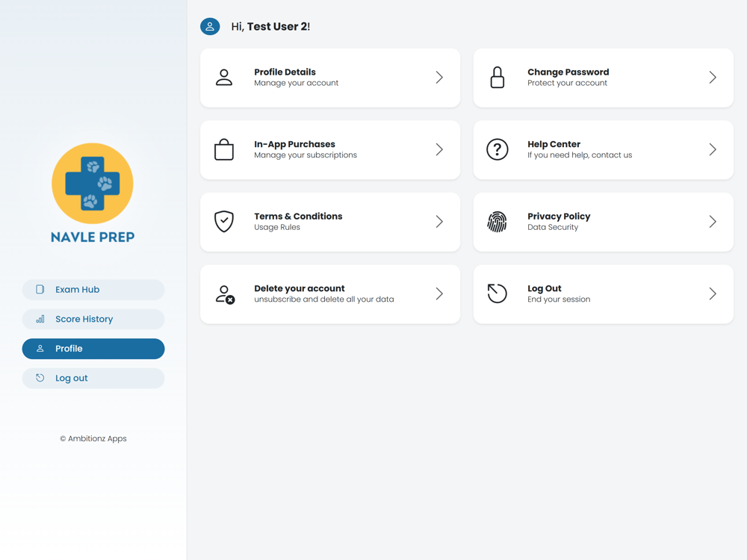Click the Log Out card chevron arrow
This screenshot has width=747, height=560.
[713, 293]
